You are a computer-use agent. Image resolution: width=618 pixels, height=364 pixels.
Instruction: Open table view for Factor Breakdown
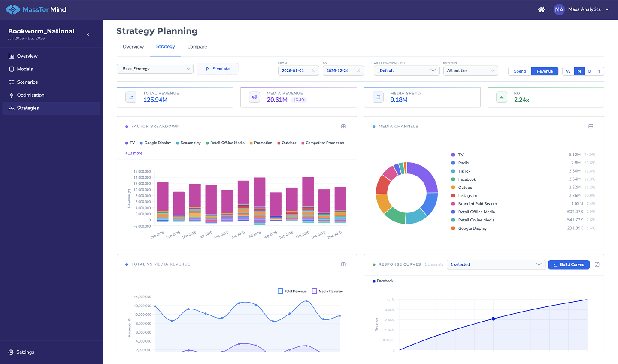[343, 127]
